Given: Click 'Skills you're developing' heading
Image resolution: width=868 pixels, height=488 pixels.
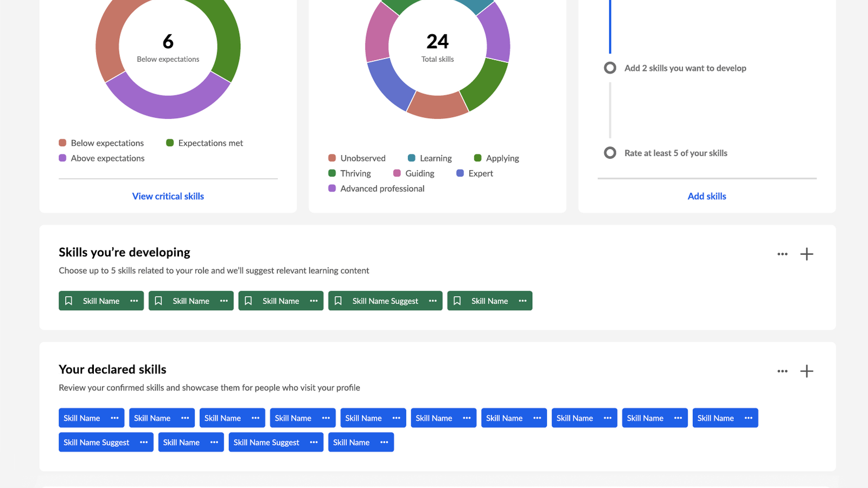Looking at the screenshot, I should [x=124, y=252].
